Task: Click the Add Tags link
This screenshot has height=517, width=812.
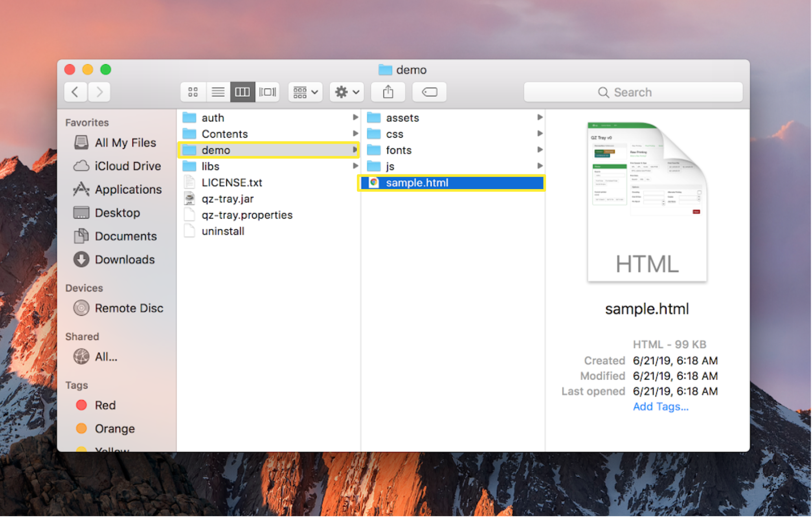Action: 660,407
